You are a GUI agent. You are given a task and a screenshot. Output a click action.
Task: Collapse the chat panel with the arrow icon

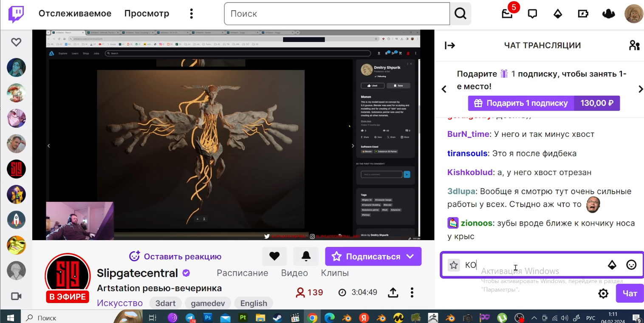tap(450, 45)
